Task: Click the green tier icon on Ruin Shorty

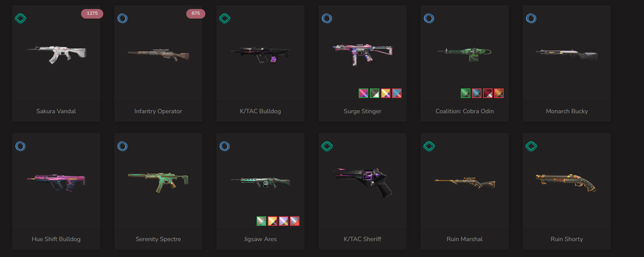Action: coord(531,146)
